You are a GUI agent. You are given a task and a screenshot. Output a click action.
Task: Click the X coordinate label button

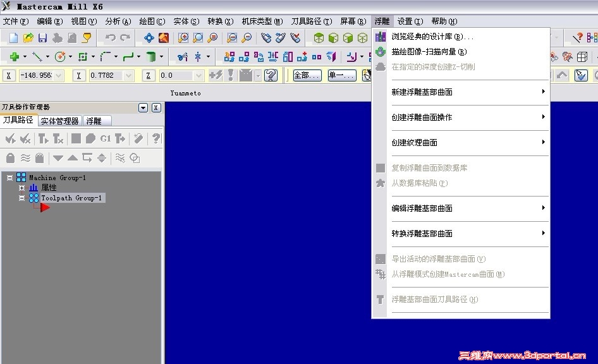(x=8, y=75)
